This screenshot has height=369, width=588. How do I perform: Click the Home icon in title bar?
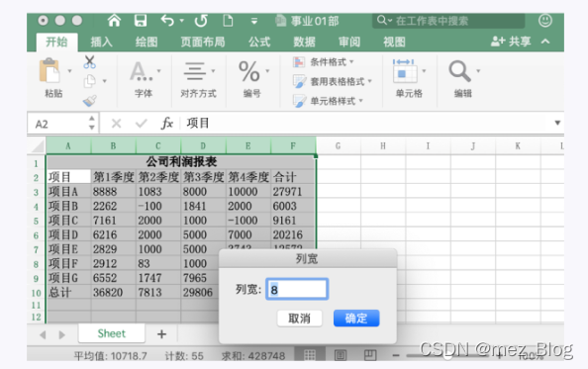coord(114,21)
